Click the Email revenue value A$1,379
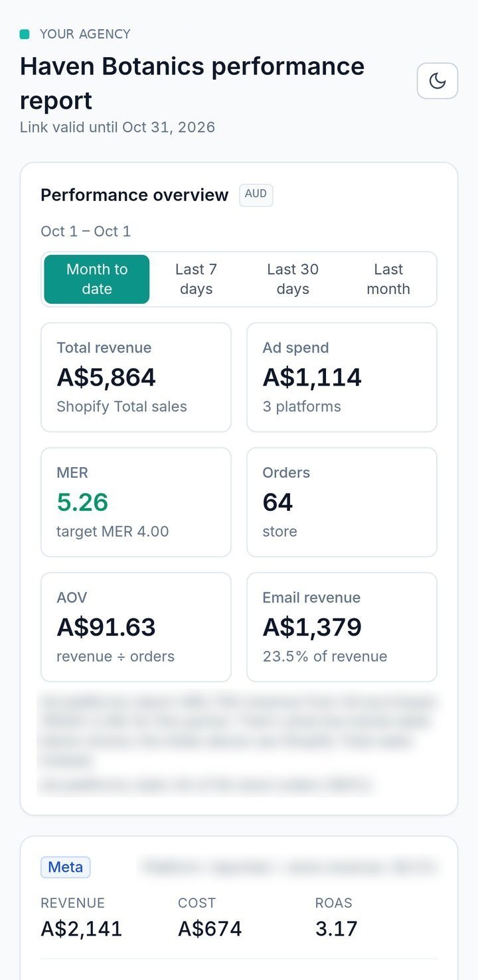The width and height of the screenshot is (478, 980). pyautogui.click(x=312, y=627)
